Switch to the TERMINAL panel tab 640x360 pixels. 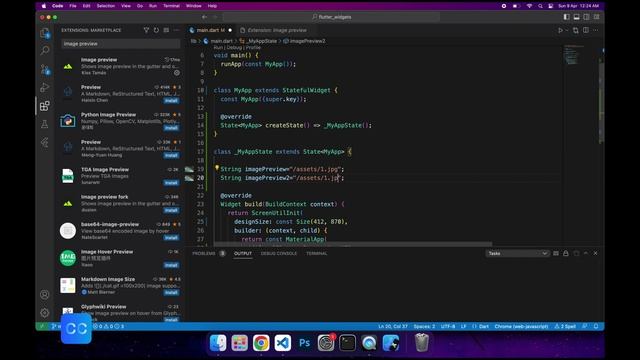317,253
